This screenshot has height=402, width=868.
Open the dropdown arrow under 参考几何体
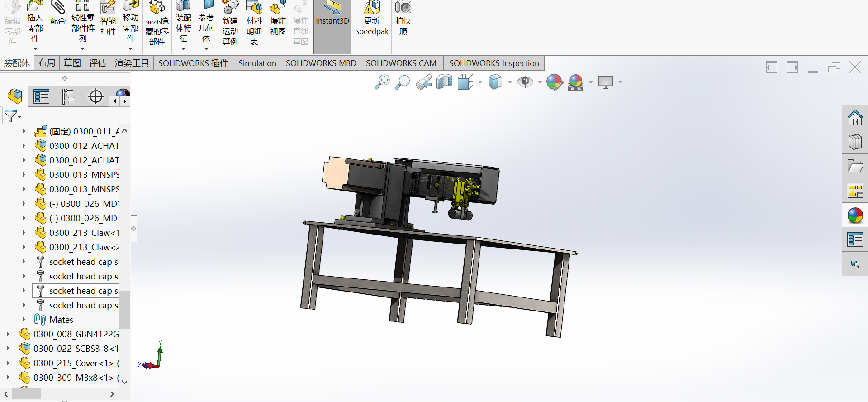pyautogui.click(x=206, y=48)
